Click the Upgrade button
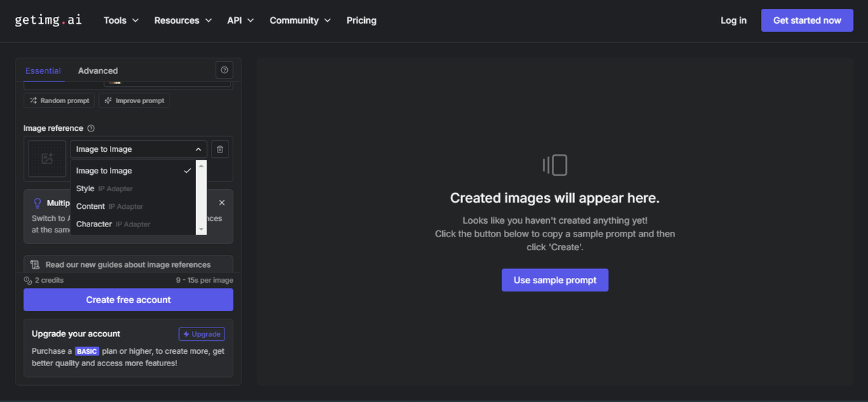 click(201, 334)
